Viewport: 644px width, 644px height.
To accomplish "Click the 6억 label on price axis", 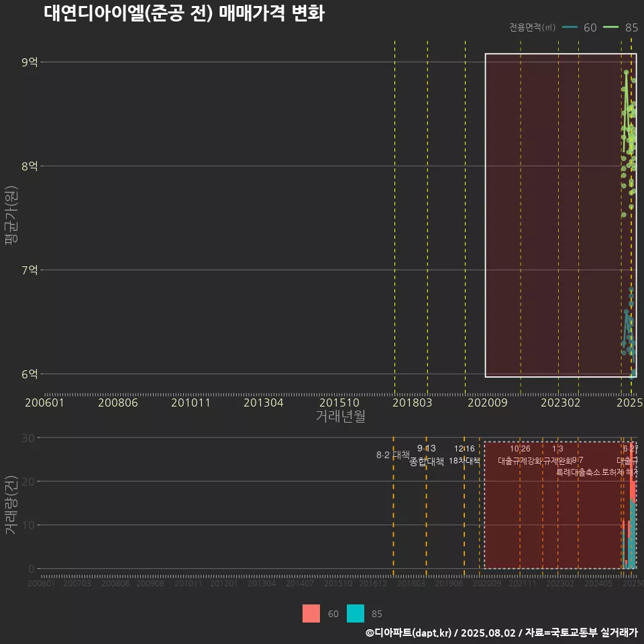I will [30, 374].
